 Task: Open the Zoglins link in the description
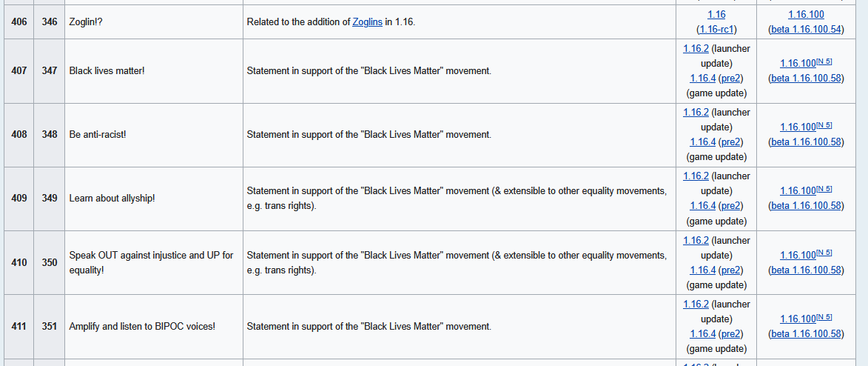(x=367, y=22)
